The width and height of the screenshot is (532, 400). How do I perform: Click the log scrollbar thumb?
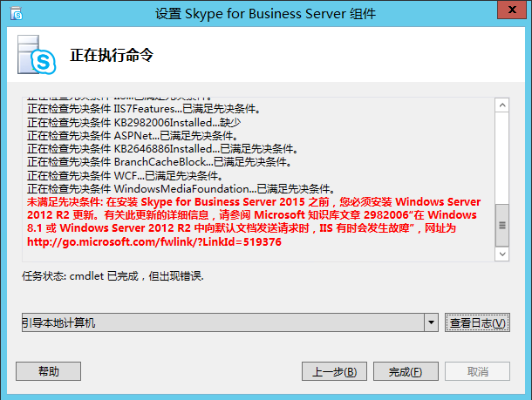click(502, 226)
